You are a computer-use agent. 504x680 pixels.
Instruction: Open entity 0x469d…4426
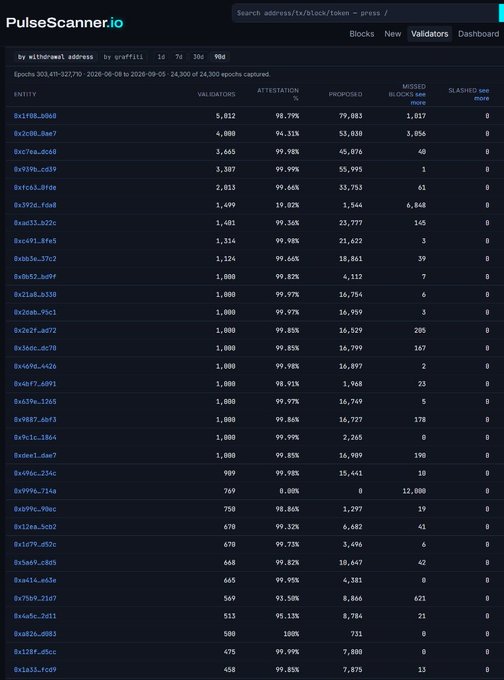click(35, 366)
